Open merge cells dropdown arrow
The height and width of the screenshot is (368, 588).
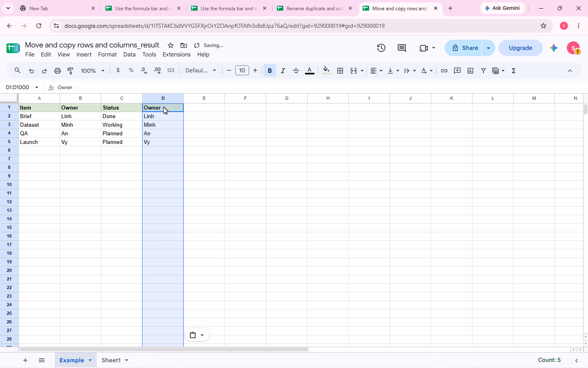(362, 71)
